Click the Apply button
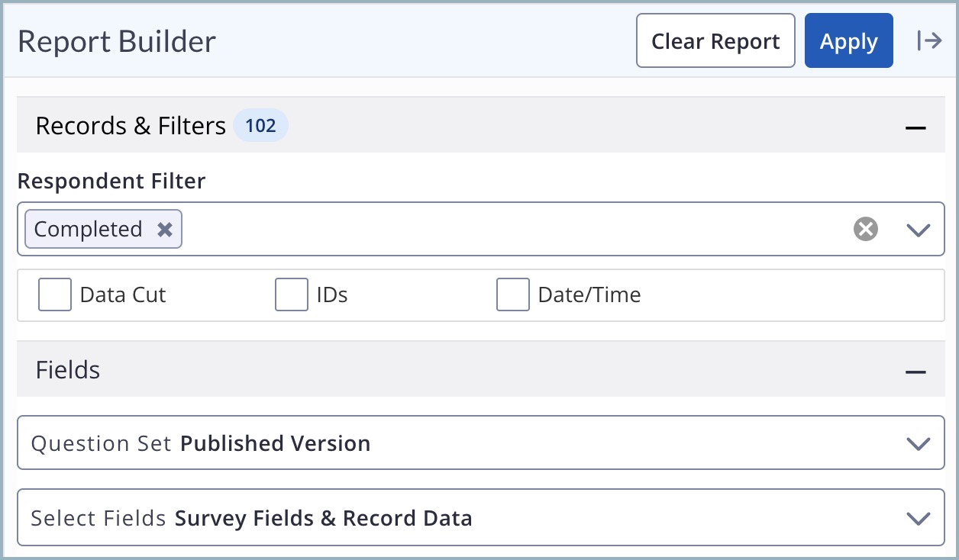The image size is (959, 560). [849, 40]
